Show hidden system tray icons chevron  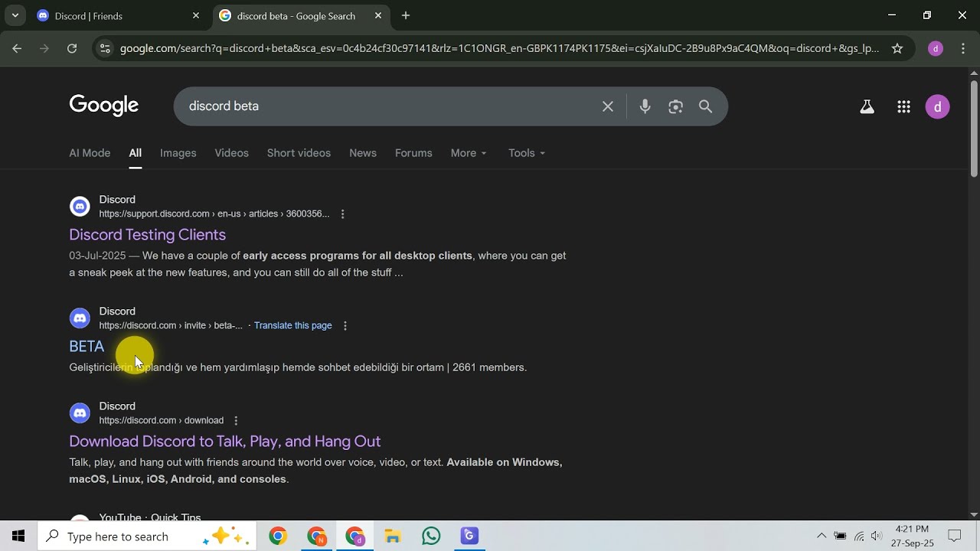(822, 536)
